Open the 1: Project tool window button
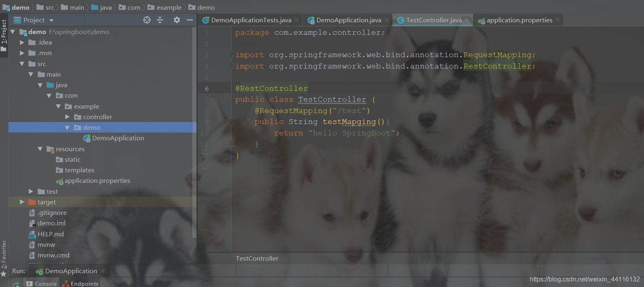 [4, 35]
